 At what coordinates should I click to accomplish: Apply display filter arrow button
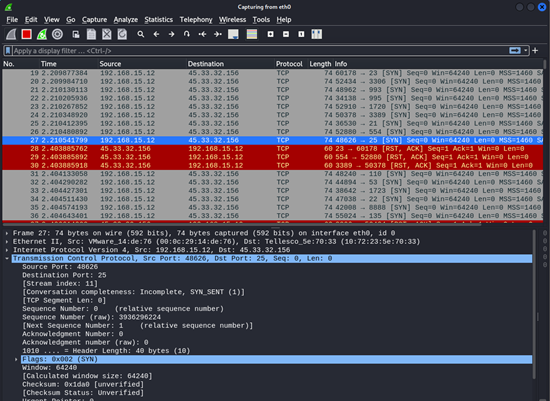tap(515, 51)
